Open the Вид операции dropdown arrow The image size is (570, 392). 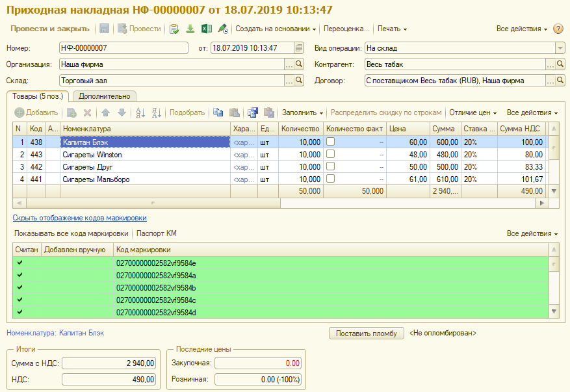click(x=560, y=47)
